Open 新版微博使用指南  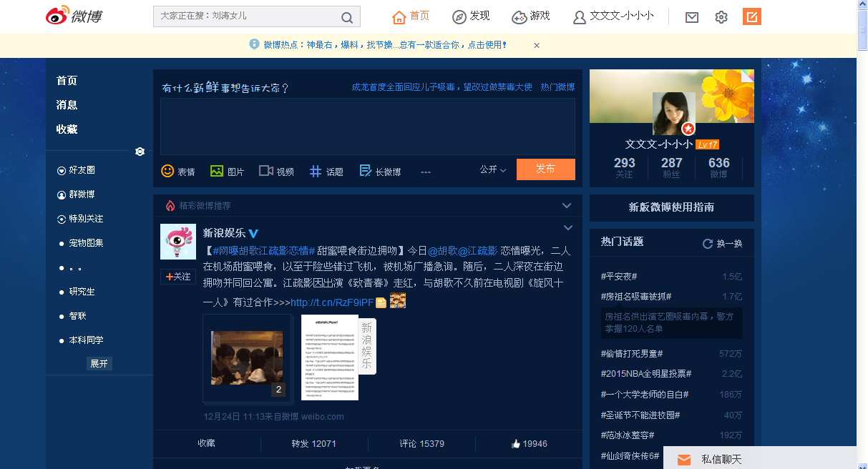tap(672, 207)
